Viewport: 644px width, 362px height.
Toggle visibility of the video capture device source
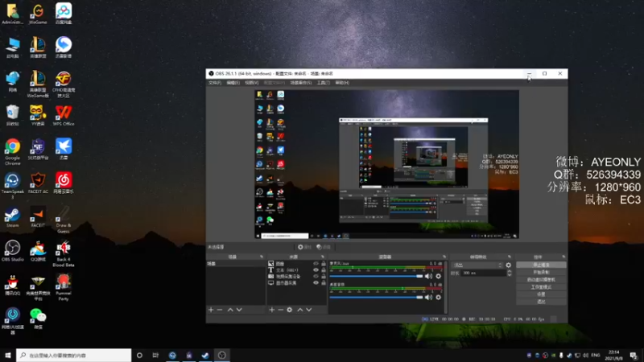[x=316, y=276]
